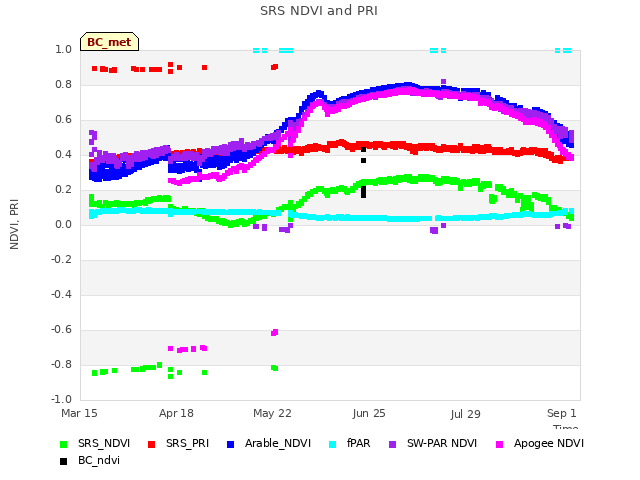
Task: Click the 0.4 y-axis tick label
Action: tap(63, 155)
